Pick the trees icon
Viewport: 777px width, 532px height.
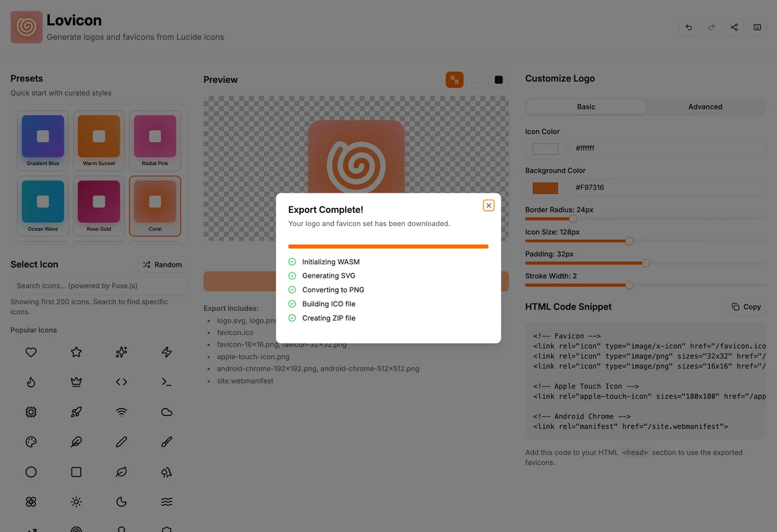pyautogui.click(x=166, y=472)
